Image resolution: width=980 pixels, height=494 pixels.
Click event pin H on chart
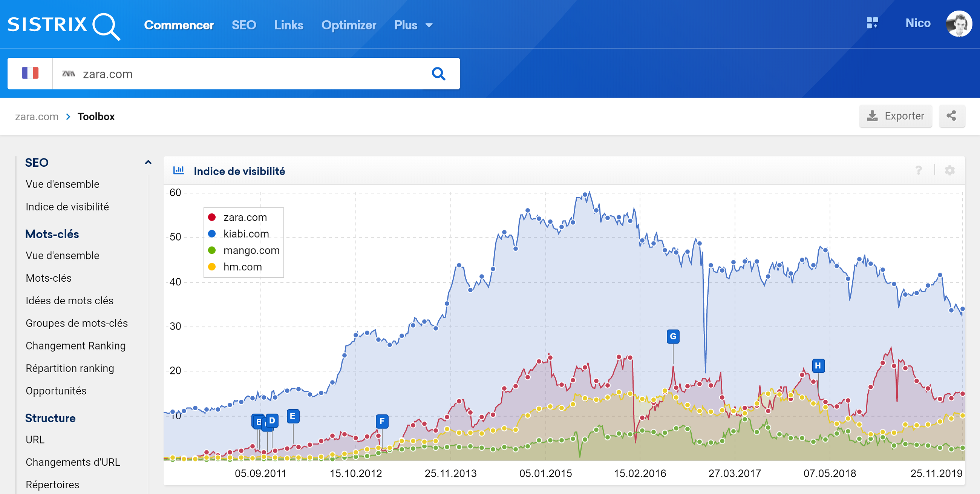pos(818,365)
